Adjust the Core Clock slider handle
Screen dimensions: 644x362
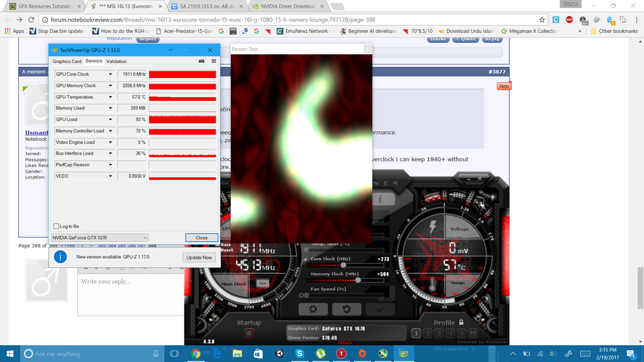coord(343,265)
